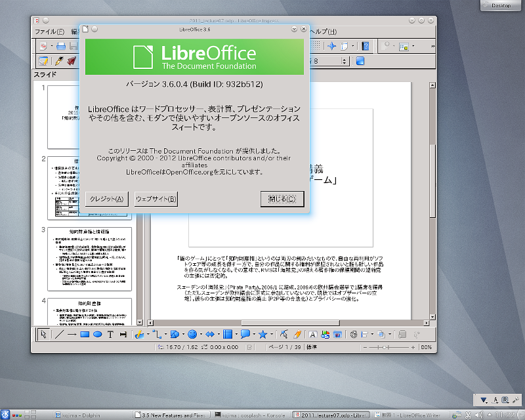The height and width of the screenshot is (420, 525).
Task: Select the Ellipse shape tool
Action: [x=97, y=334]
